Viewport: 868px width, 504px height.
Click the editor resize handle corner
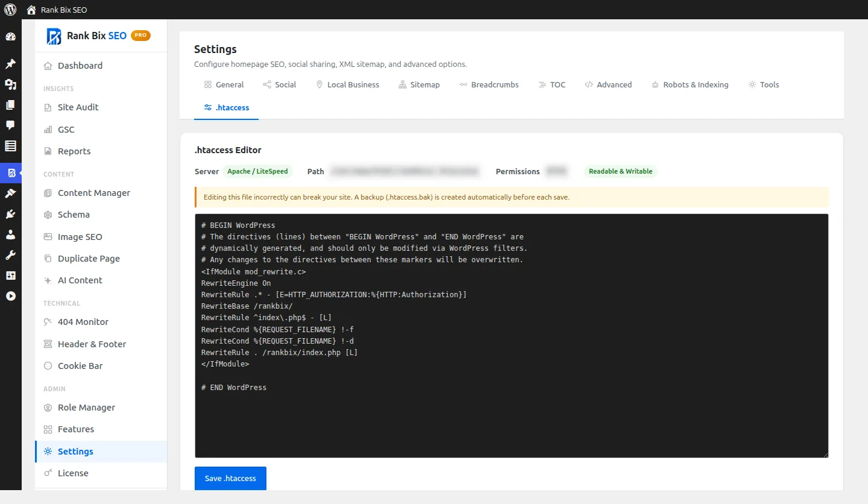click(825, 454)
